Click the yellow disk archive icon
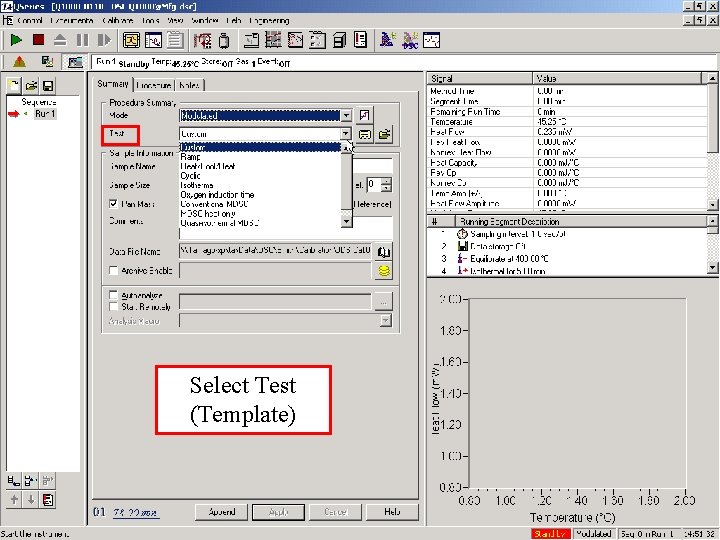 tap(384, 271)
